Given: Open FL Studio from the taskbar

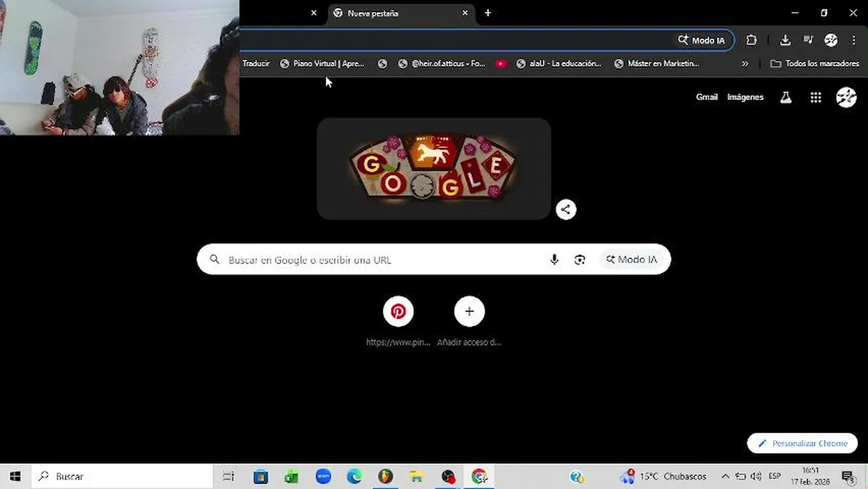Looking at the screenshot, I should point(385,477).
